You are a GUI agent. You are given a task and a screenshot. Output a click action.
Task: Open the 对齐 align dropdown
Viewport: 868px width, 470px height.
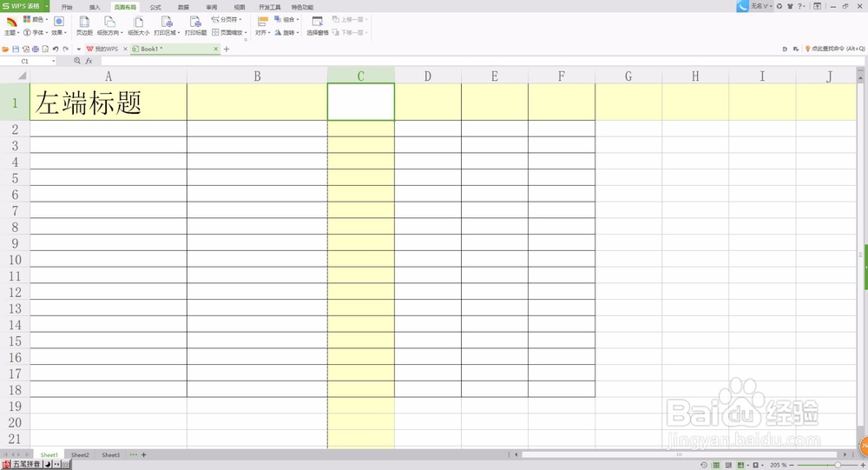tap(262, 26)
